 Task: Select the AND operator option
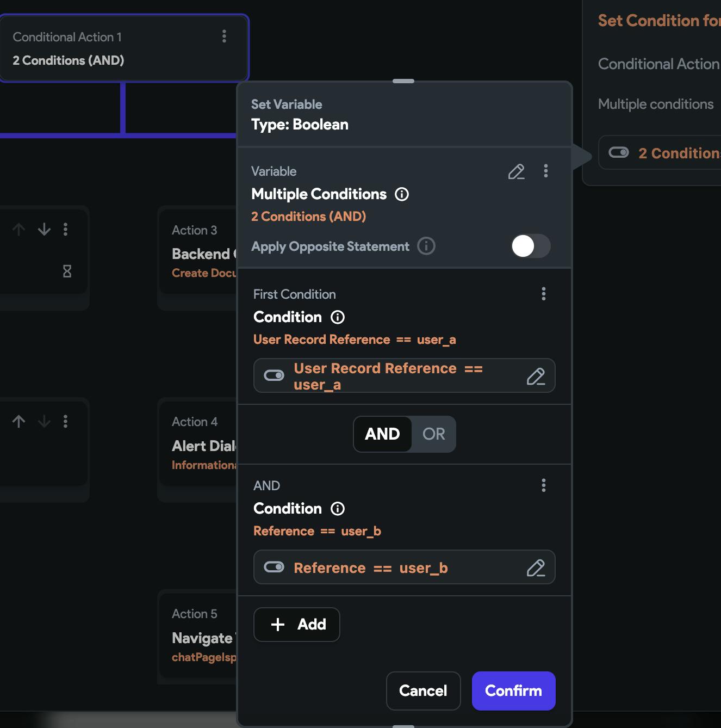(x=382, y=434)
